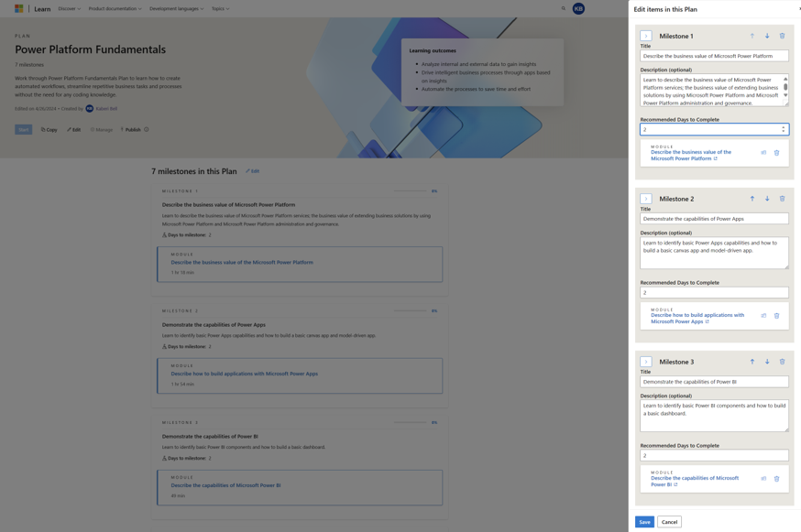
Task: Open the Product documentation menu
Action: (x=115, y=8)
